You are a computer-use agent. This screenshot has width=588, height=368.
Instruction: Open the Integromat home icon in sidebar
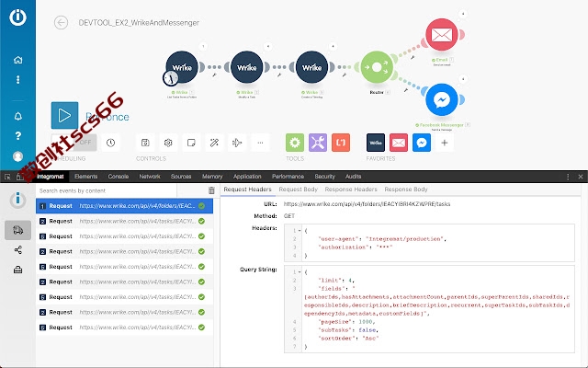tap(17, 60)
